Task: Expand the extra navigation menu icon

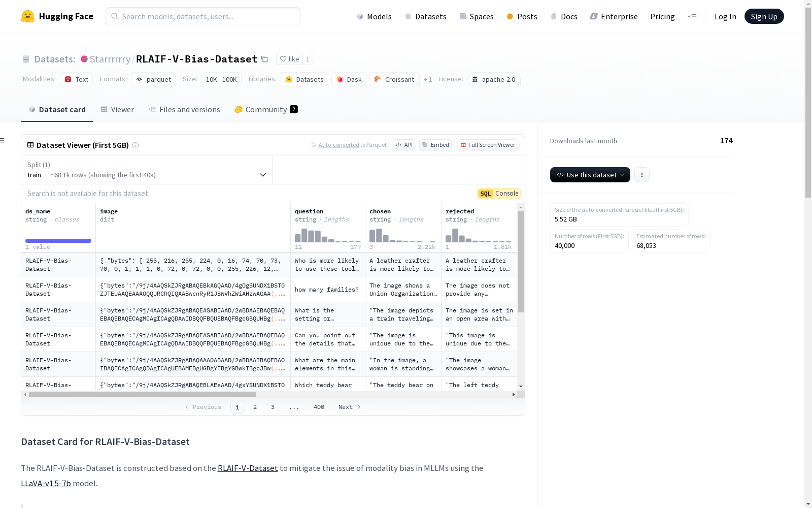Action: pos(692,16)
